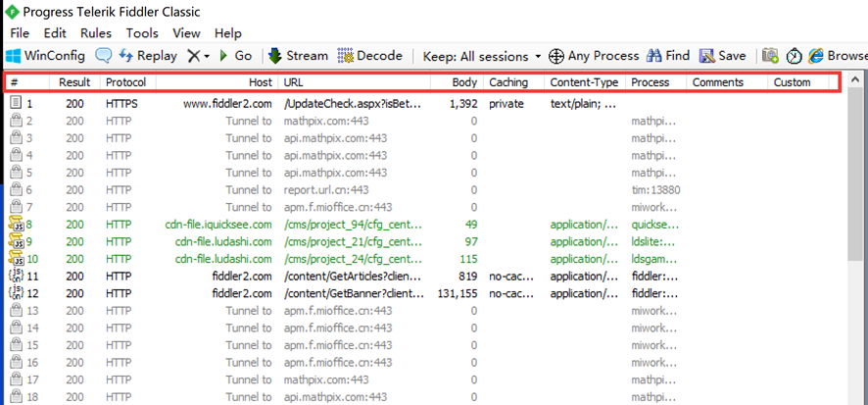Screen dimensions: 868x405
Task: Save sessions with Save button
Action: tap(722, 56)
